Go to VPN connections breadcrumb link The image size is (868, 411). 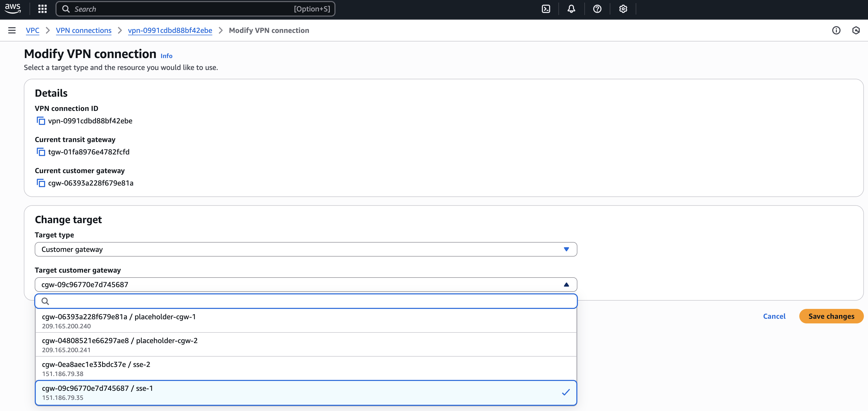83,30
